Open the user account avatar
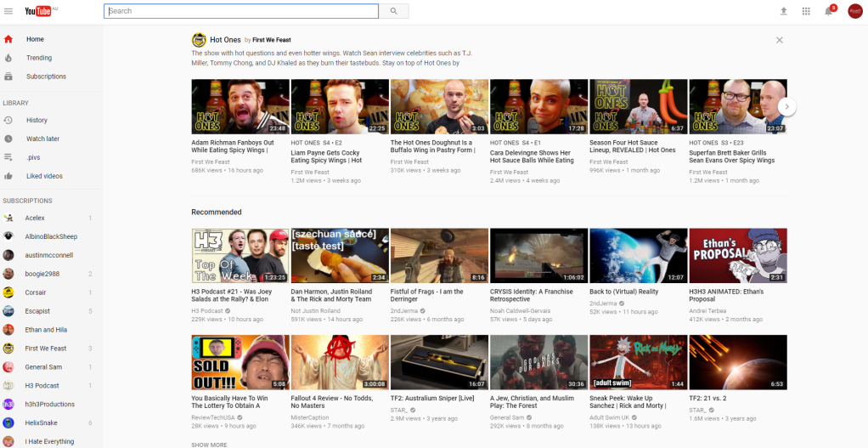Viewport: 868px width, 448px height. (854, 11)
